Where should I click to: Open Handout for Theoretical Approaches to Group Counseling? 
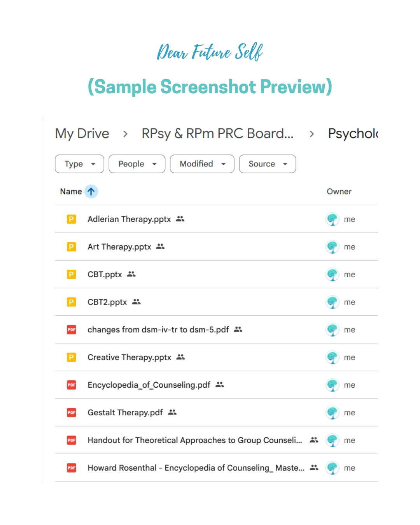click(x=194, y=440)
